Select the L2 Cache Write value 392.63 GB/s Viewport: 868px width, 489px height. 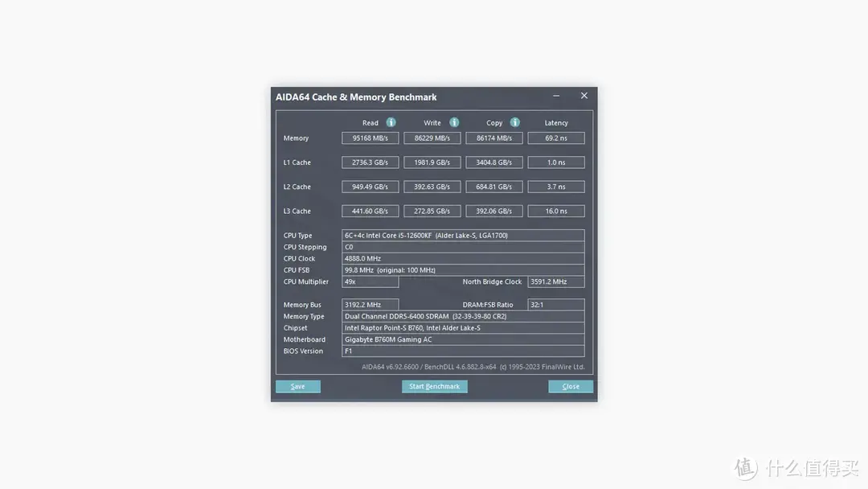[432, 187]
